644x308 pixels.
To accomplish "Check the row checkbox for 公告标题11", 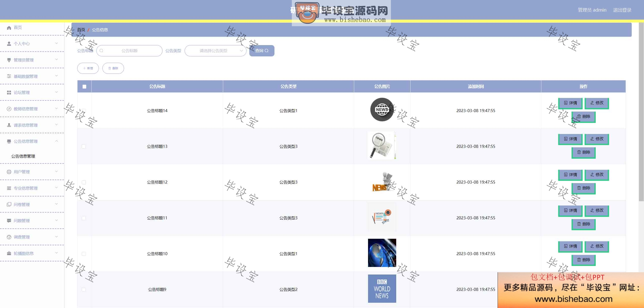I will pyautogui.click(x=84, y=218).
